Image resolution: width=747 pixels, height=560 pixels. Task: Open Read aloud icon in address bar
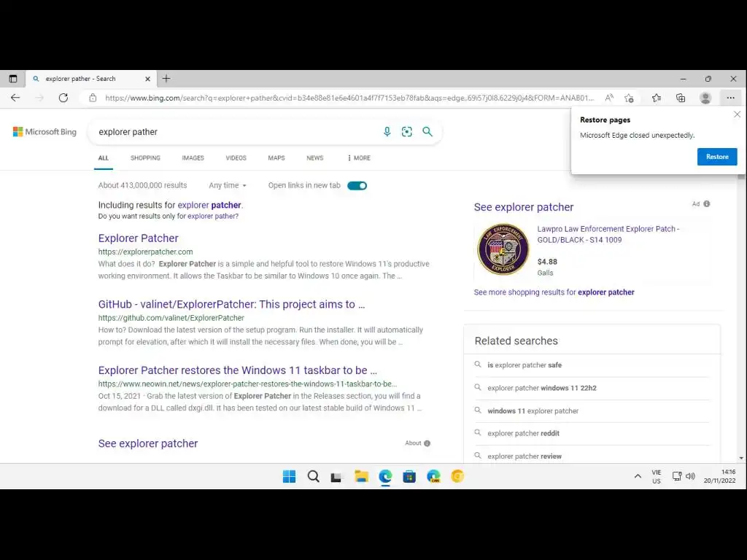point(609,98)
